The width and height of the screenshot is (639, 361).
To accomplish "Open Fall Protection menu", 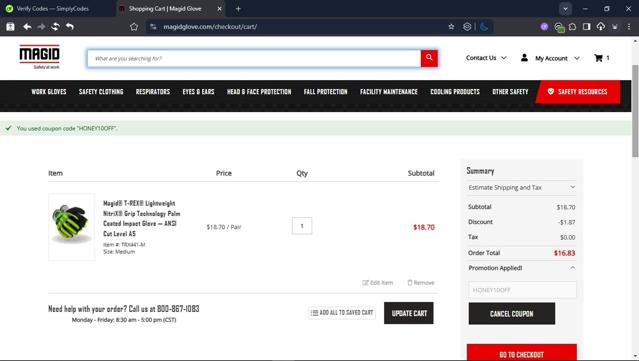I will tap(326, 92).
